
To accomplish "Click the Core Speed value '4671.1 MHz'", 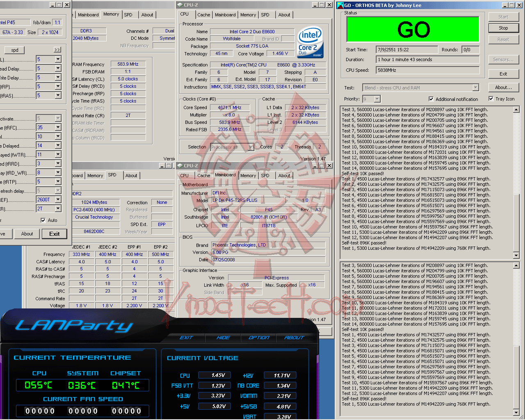I will click(230, 107).
